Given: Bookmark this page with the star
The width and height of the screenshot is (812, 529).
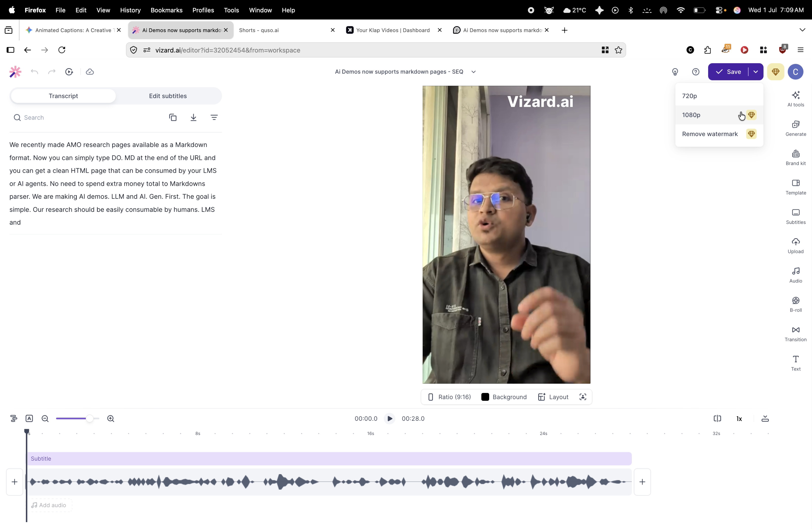Looking at the screenshot, I should click(618, 50).
